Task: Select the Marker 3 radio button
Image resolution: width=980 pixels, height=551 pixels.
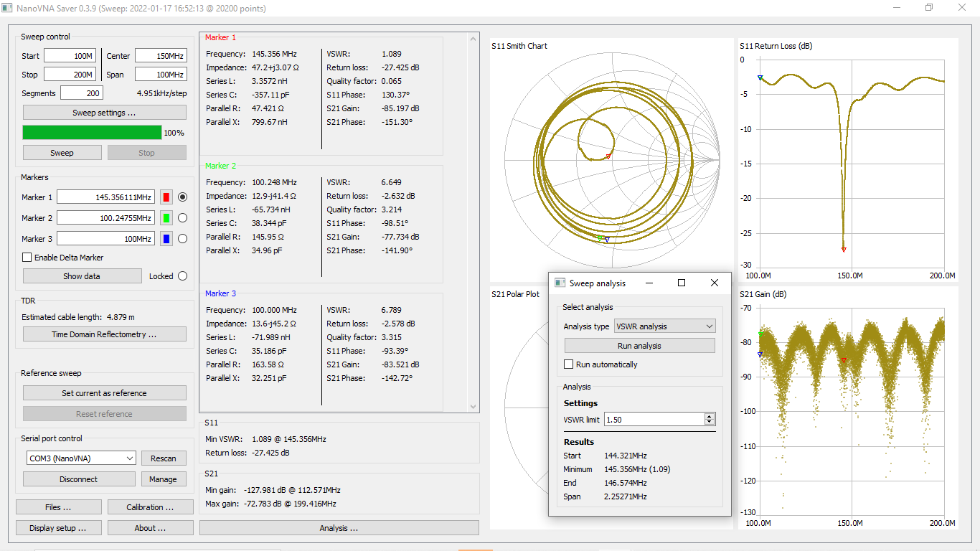Action: (x=182, y=239)
